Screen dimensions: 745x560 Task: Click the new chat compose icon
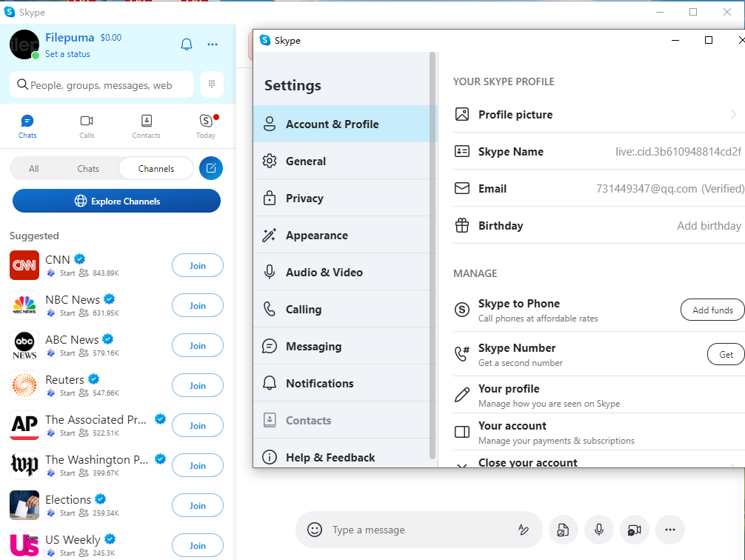(211, 168)
